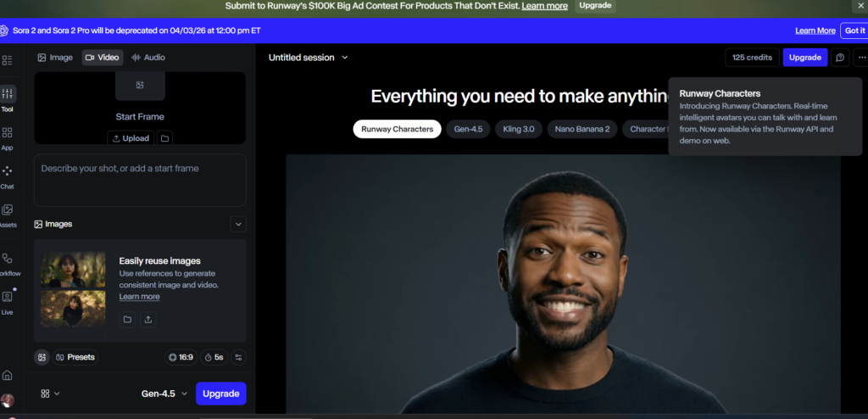This screenshot has width=868, height=419.
Task: Open the Assets library icon
Action: 8,210
